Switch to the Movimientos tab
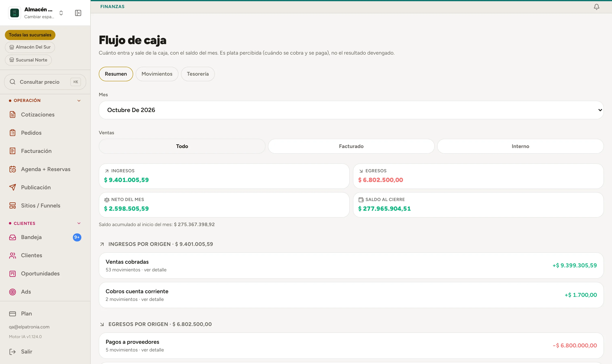The height and width of the screenshot is (364, 612). click(x=157, y=74)
